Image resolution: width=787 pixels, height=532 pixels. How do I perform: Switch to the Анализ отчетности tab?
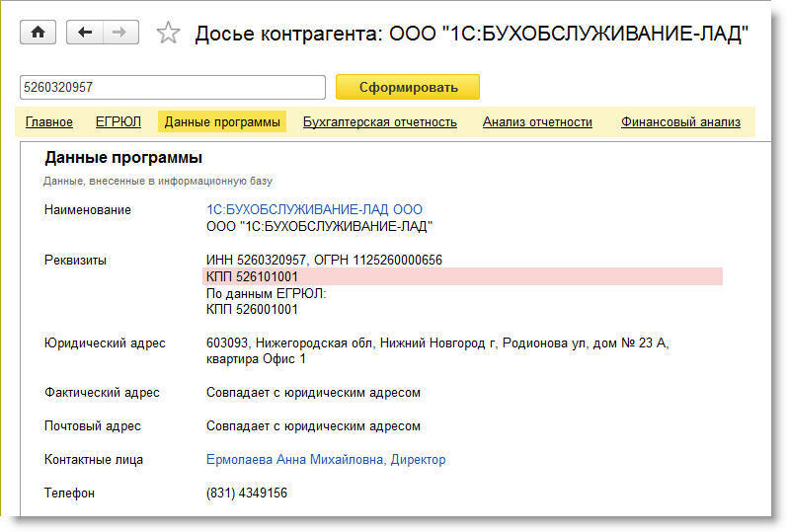click(537, 122)
